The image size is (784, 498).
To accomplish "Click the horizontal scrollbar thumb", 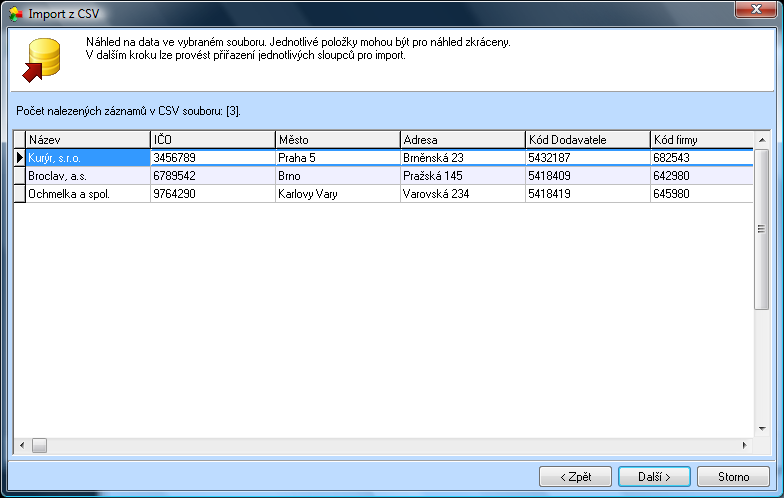I will point(40,445).
